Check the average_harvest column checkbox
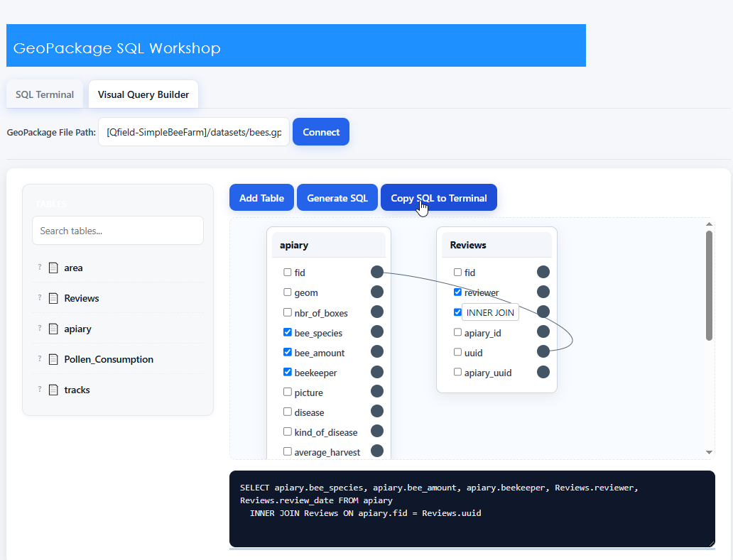This screenshot has width=733, height=560. pos(288,451)
